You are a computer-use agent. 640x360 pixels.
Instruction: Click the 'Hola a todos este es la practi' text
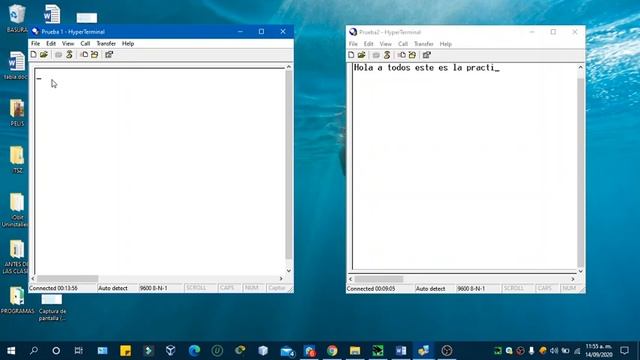(x=424, y=68)
